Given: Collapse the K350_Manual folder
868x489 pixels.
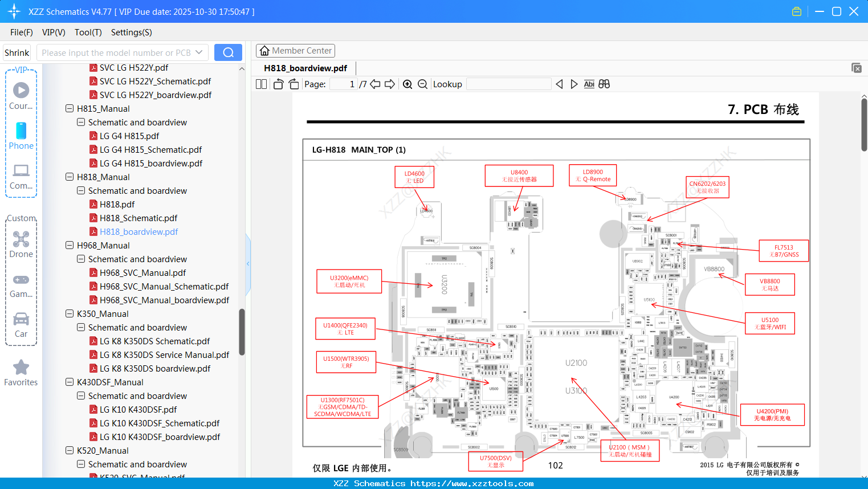Looking at the screenshot, I should (70, 314).
